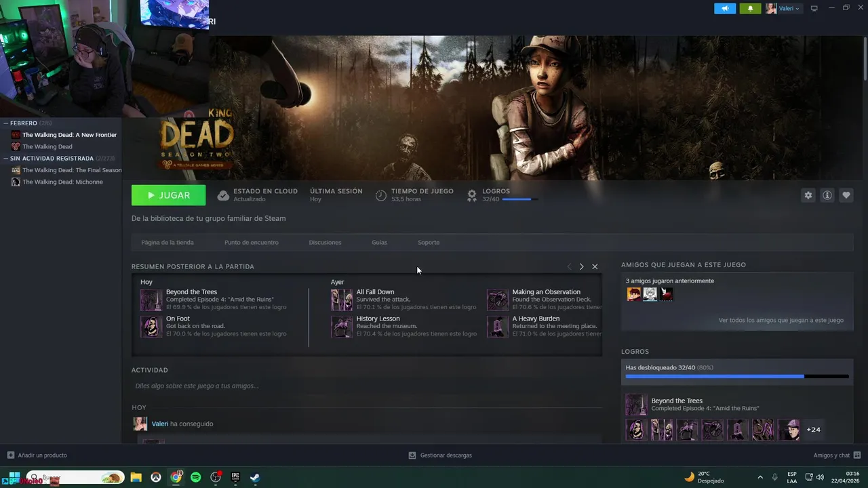Open the cloud status icon

tap(223, 195)
